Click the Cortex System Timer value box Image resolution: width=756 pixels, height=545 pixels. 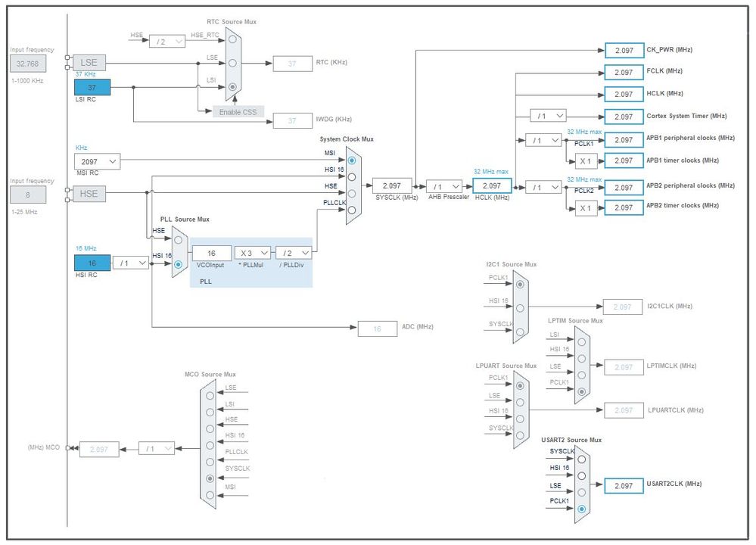[624, 117]
